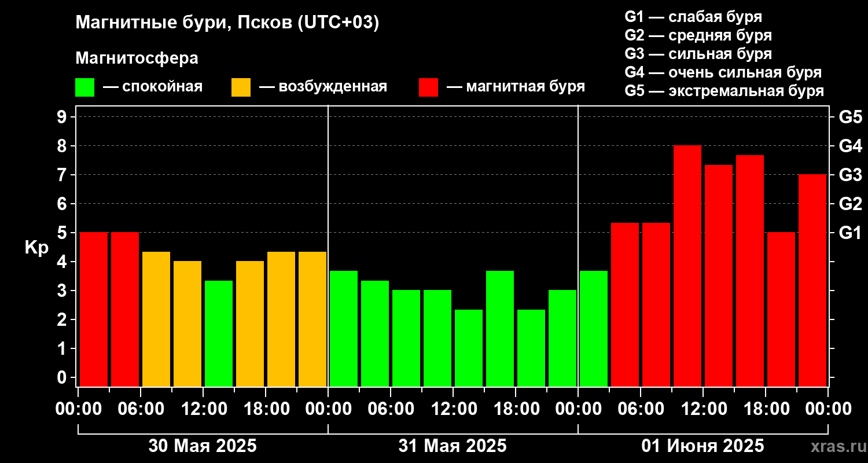Click the 'G3' tick label on the right axis

850,175
